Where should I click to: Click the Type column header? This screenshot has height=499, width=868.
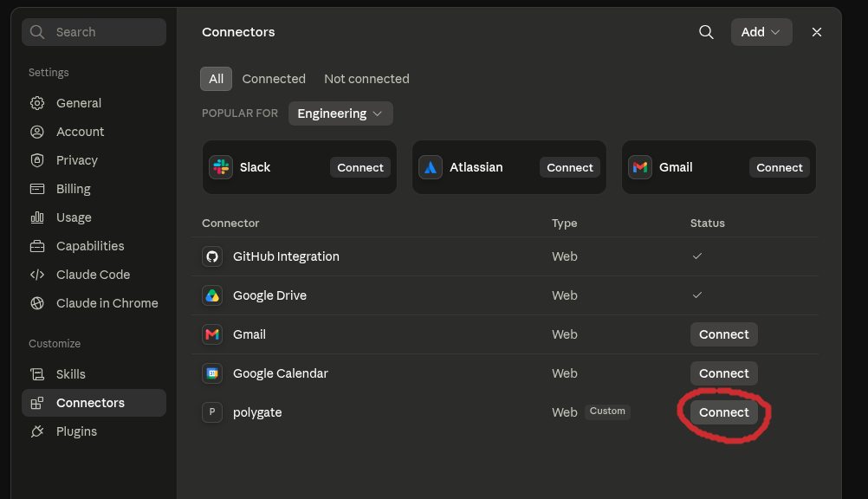[x=564, y=224]
